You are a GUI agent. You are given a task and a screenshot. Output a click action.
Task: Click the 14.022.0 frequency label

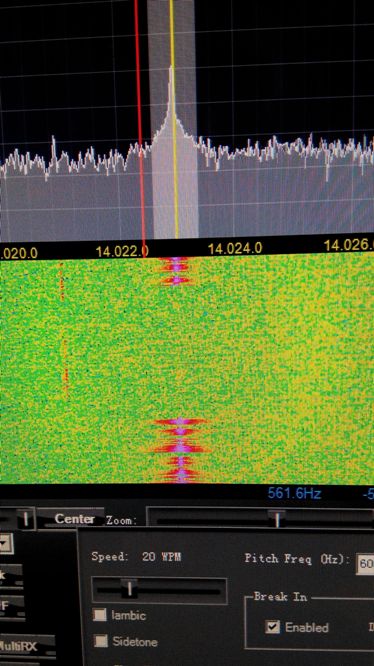click(122, 251)
